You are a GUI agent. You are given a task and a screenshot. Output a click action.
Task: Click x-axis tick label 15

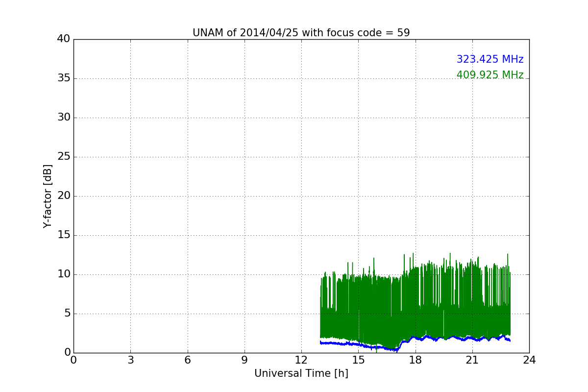[358, 360]
